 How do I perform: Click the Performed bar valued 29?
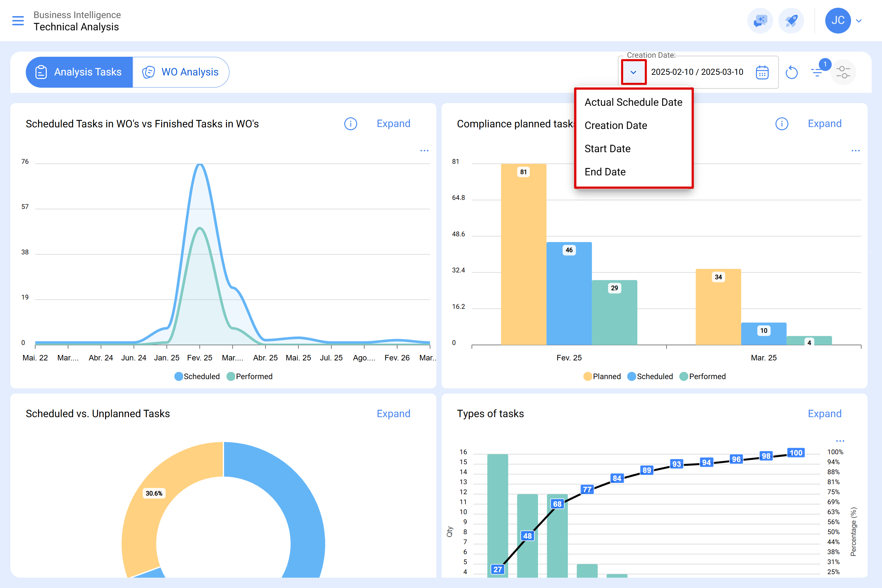(x=614, y=312)
